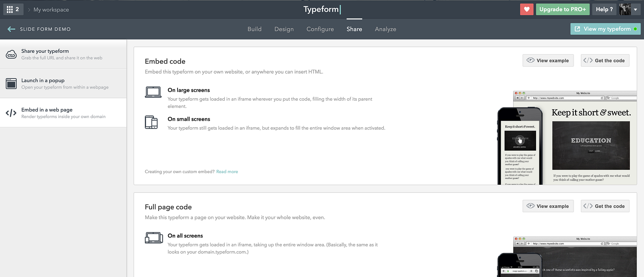Click Upgrade to PRO+ button
Screen dimensions: 644x277
coord(563,9)
